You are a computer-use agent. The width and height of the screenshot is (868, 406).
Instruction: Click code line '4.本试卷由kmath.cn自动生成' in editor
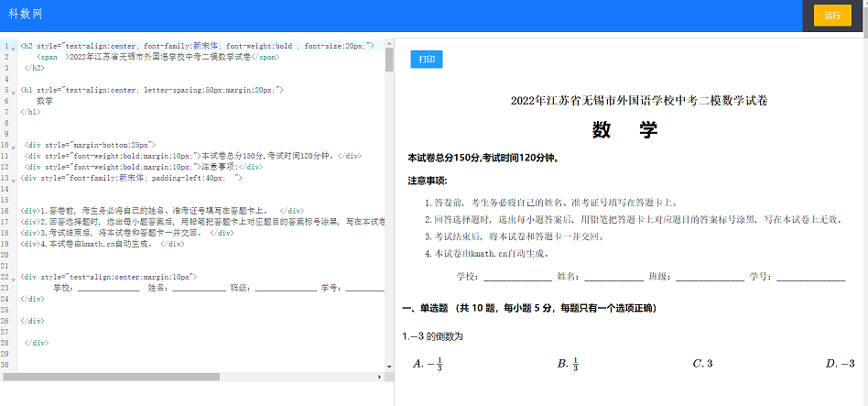(103, 244)
